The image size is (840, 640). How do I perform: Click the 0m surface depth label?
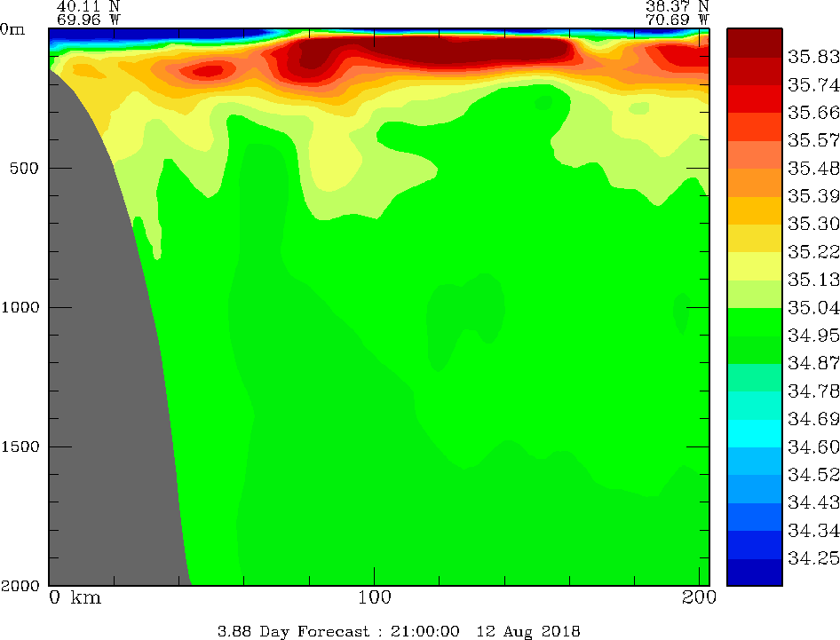[x=13, y=28]
